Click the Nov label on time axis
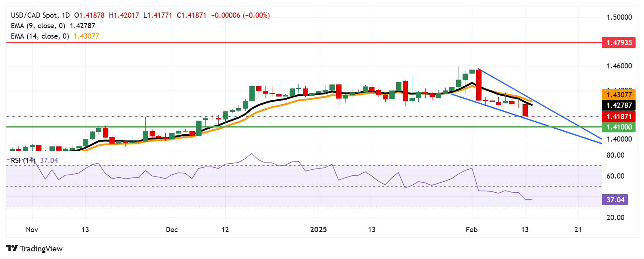Screen dimensions: 644x259 tap(32, 230)
